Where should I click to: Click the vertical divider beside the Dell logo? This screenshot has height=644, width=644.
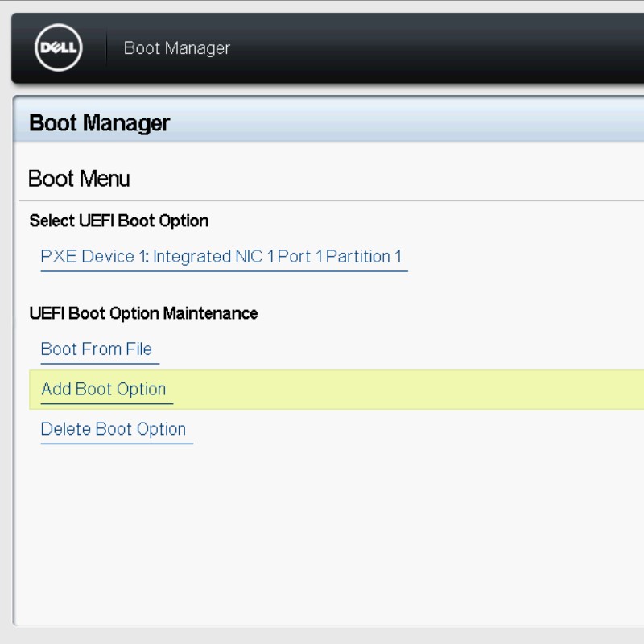pos(106,48)
